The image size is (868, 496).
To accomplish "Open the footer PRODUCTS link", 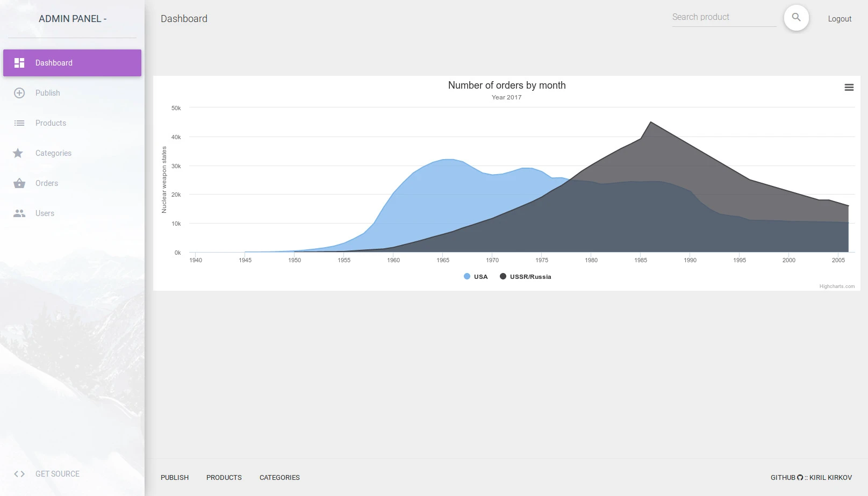I will (x=224, y=477).
